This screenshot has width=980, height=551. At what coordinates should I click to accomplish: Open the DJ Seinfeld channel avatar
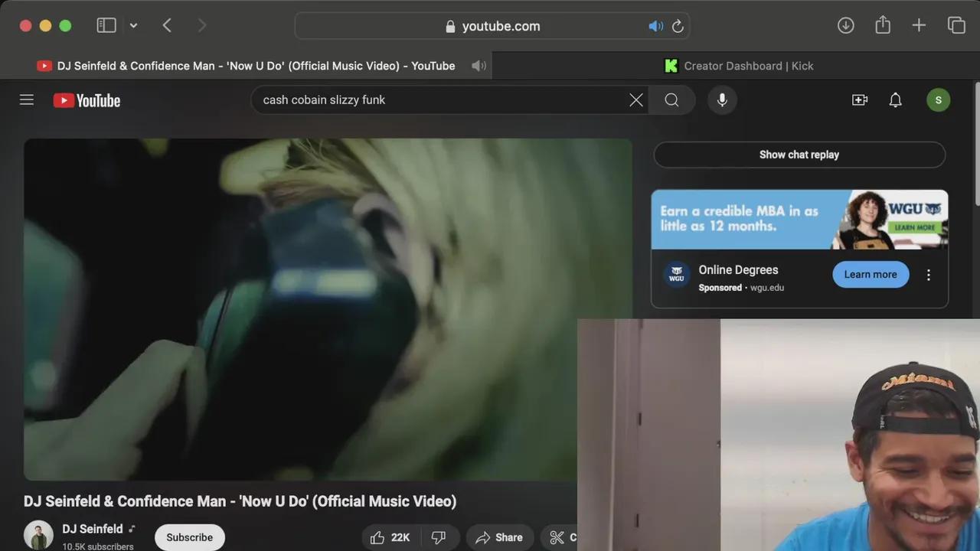(38, 535)
